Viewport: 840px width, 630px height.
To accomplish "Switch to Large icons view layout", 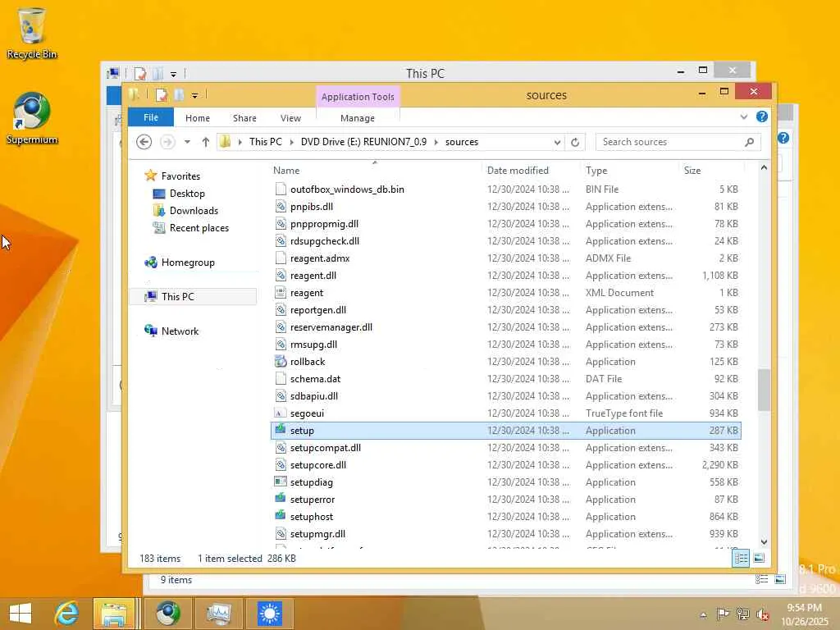I will (759, 558).
